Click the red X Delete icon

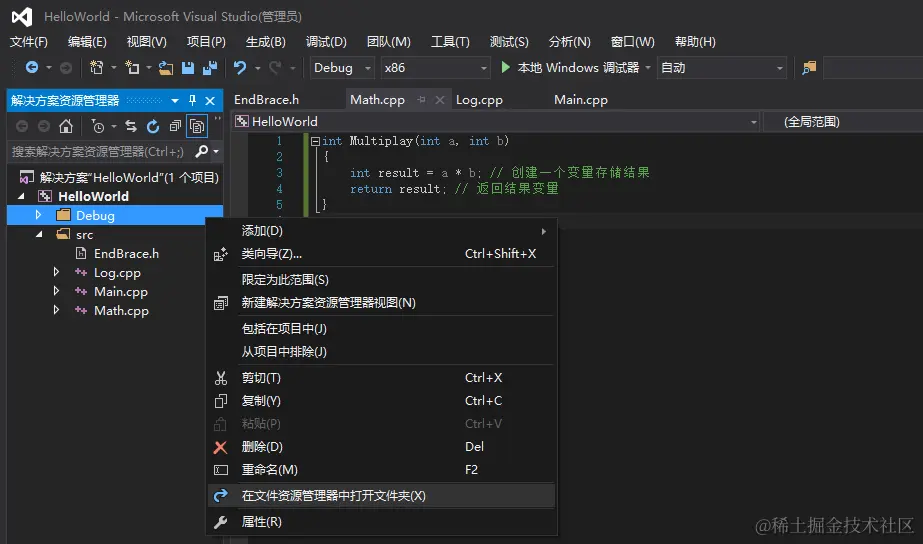pyautogui.click(x=220, y=447)
